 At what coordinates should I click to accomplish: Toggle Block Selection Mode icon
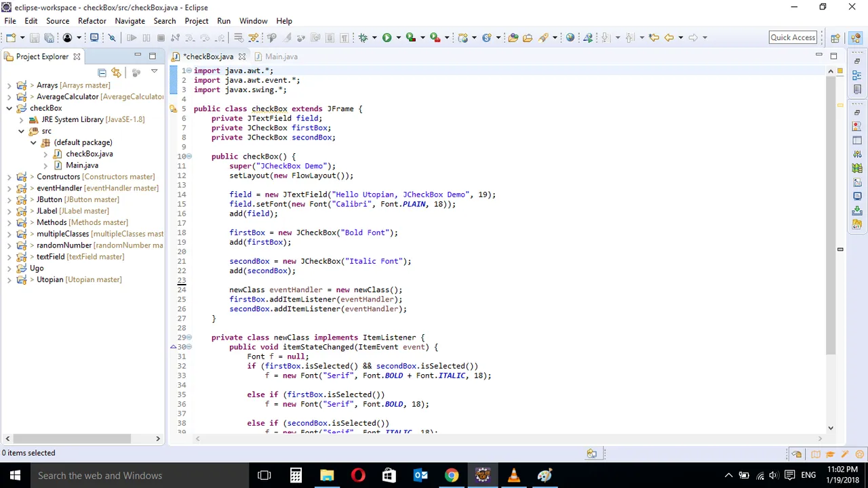(x=330, y=38)
